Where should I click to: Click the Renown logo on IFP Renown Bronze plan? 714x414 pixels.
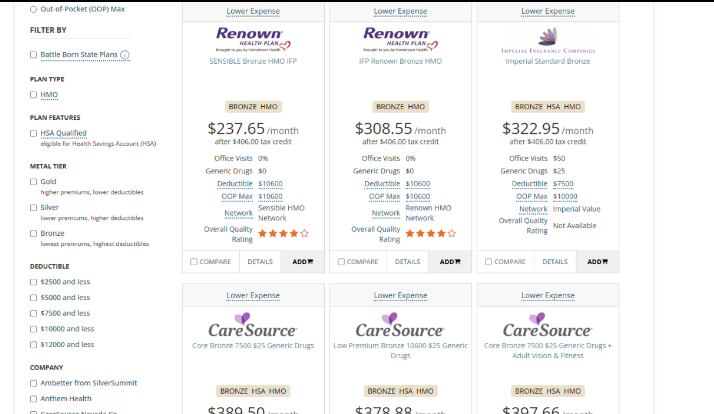[x=401, y=39]
